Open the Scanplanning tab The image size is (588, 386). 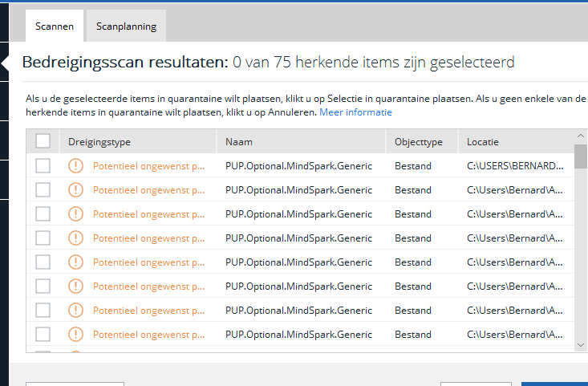click(x=126, y=26)
